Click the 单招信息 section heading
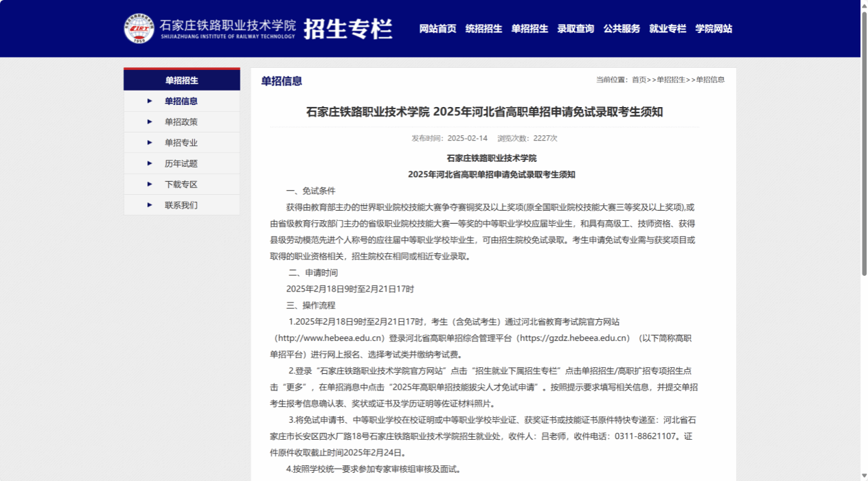The width and height of the screenshot is (868, 481). [282, 81]
